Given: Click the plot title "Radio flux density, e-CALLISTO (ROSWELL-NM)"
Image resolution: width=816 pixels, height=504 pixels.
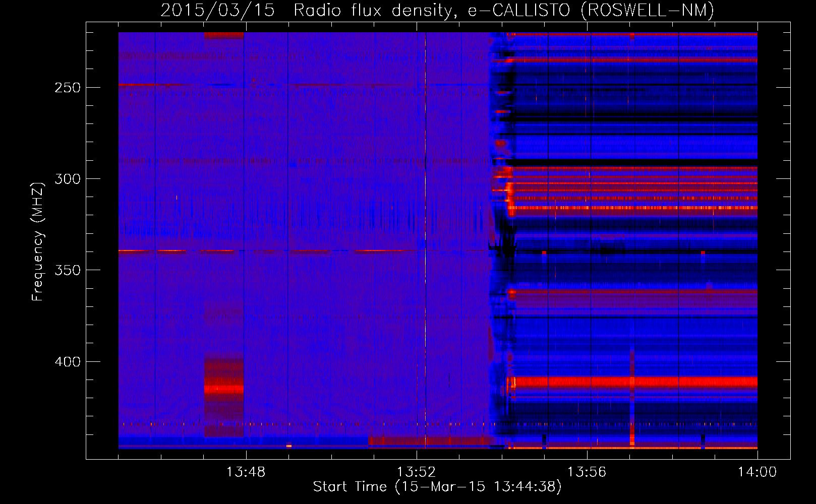Looking at the screenshot, I should 504,10.
